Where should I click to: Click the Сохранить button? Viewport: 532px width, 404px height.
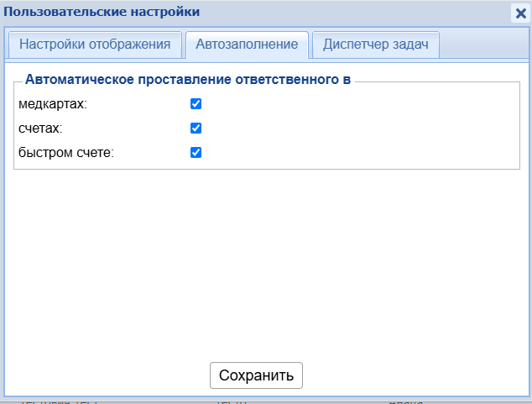pyautogui.click(x=256, y=375)
